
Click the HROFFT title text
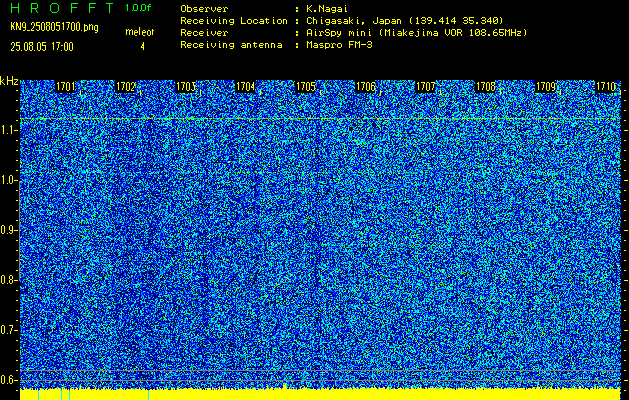tap(62, 8)
